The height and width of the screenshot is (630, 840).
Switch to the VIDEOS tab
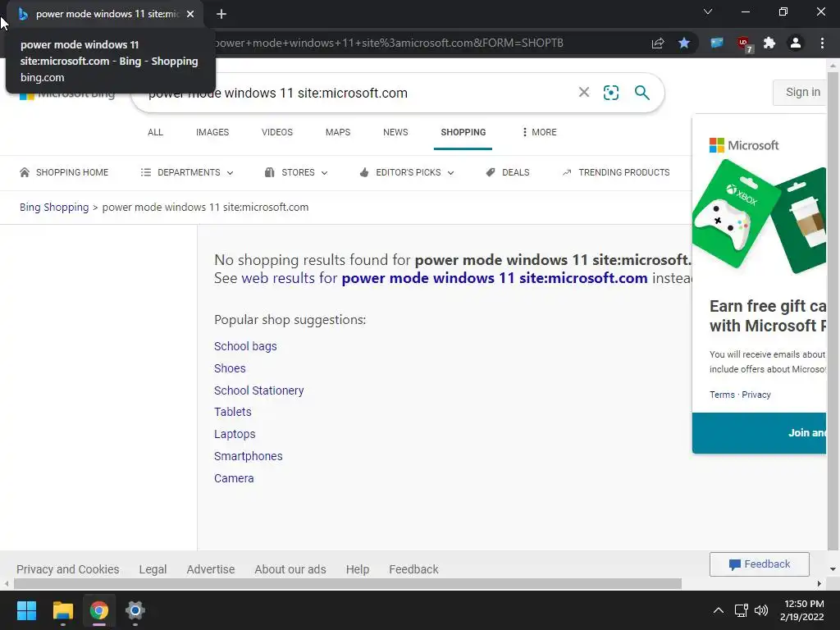click(277, 132)
